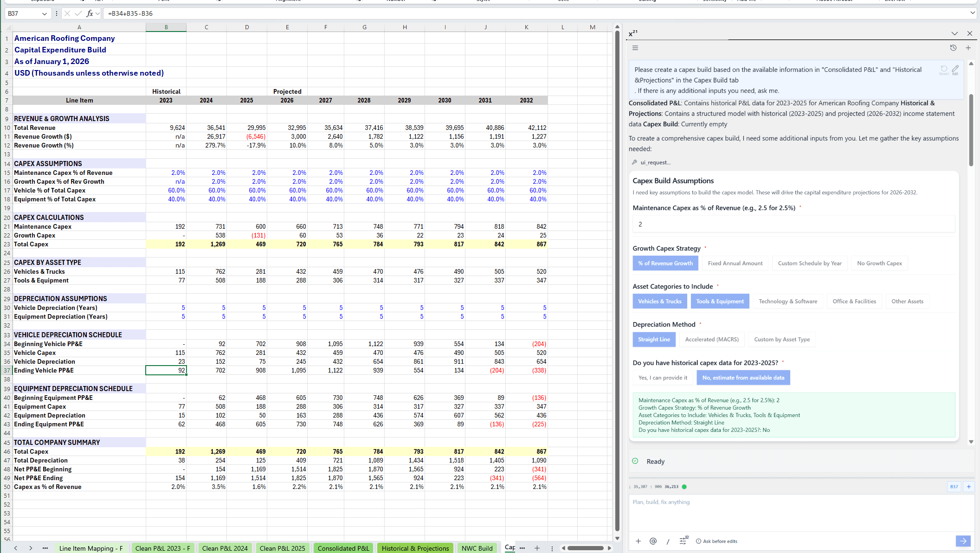
Task: Select the Fixed Annual Amount option
Action: tap(735, 263)
